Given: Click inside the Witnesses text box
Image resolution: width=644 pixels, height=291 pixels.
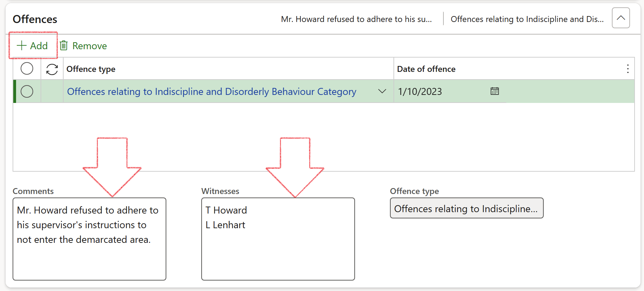Looking at the screenshot, I should pos(278,255).
